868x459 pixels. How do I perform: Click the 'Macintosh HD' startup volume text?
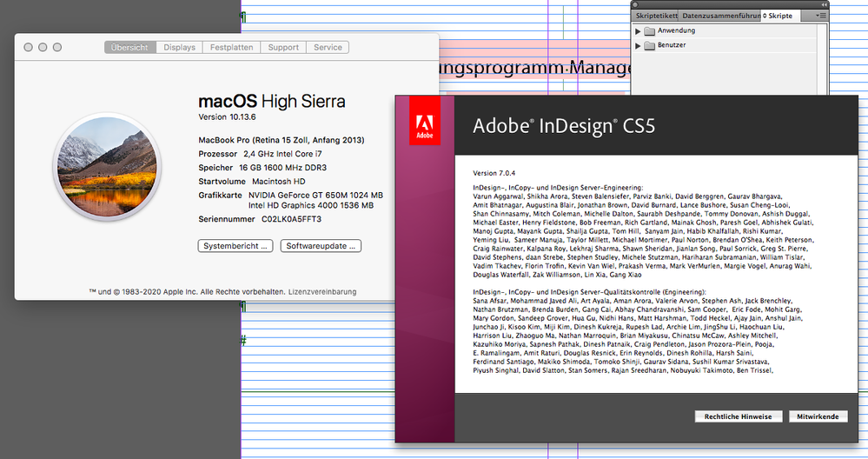coord(278,182)
